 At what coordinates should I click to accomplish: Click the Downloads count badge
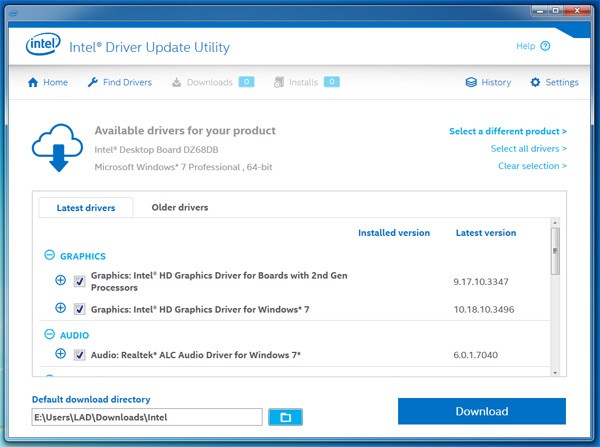pos(246,82)
